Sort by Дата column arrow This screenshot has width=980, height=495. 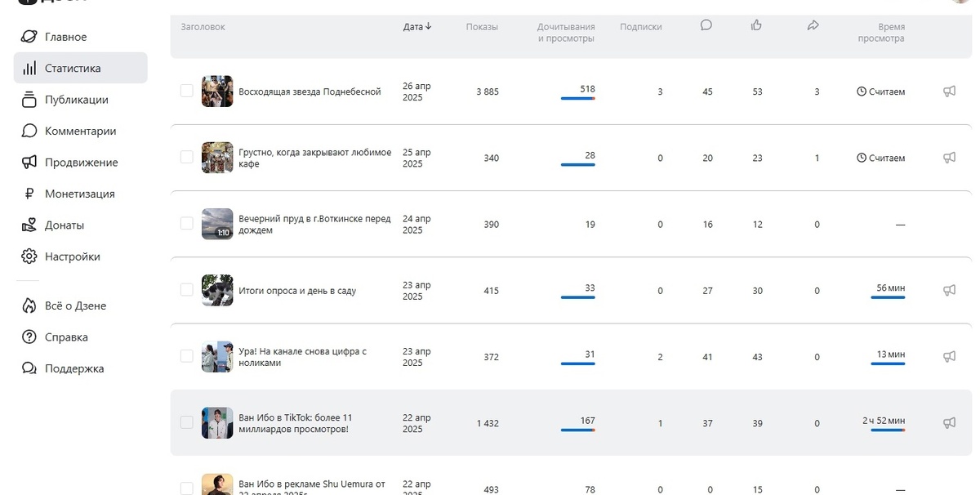click(428, 27)
